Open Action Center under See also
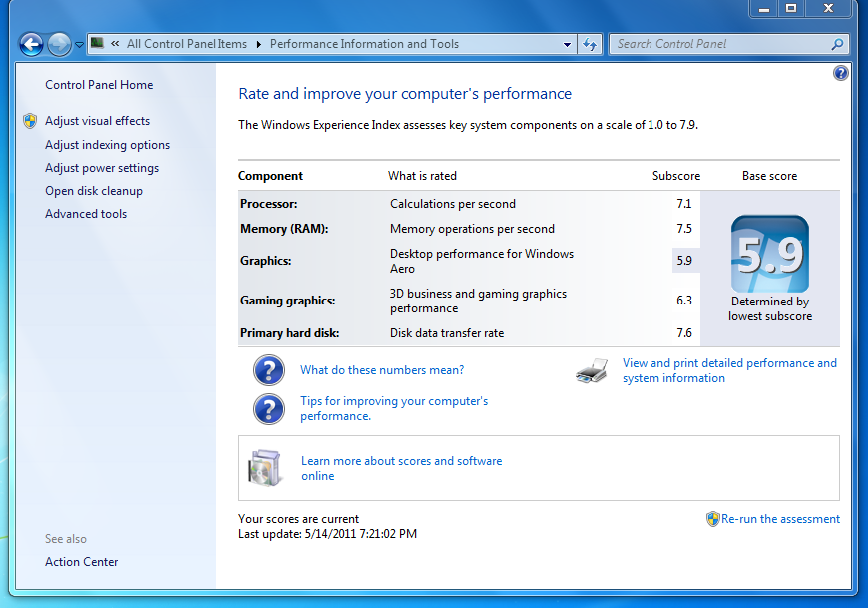Screen dimensions: 868x608 81,562
